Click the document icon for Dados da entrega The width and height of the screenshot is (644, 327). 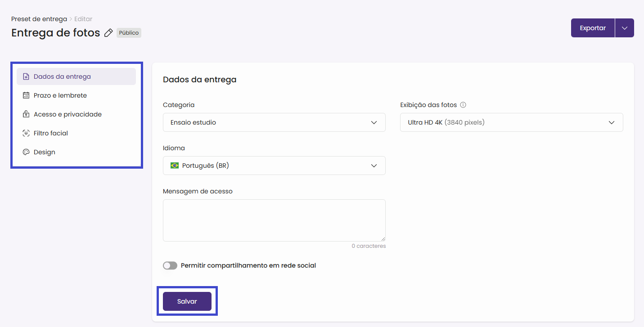[26, 76]
